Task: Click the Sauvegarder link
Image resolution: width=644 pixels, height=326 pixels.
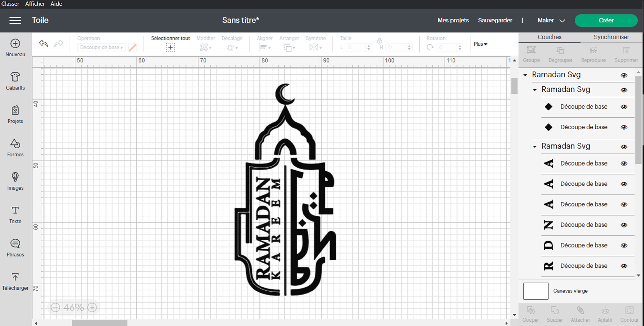Action: click(x=495, y=20)
